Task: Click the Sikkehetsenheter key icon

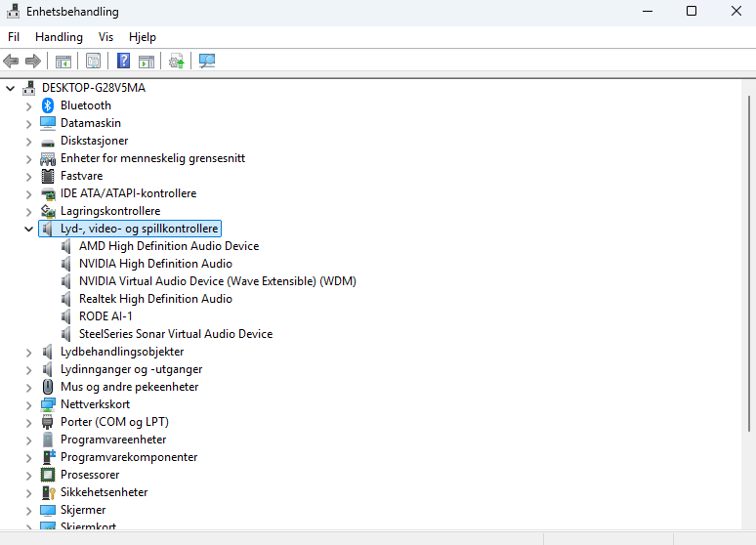Action: (48, 492)
